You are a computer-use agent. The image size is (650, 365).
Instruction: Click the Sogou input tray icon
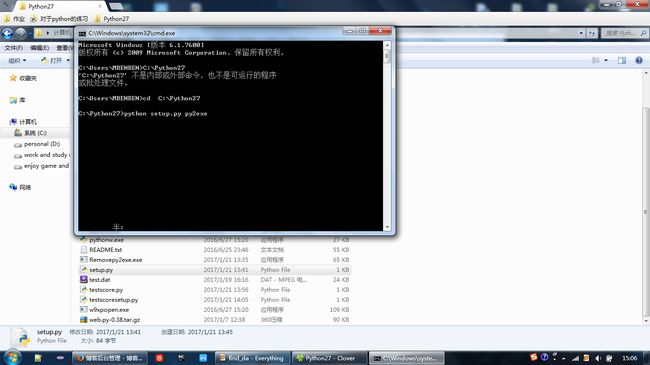tap(534, 357)
